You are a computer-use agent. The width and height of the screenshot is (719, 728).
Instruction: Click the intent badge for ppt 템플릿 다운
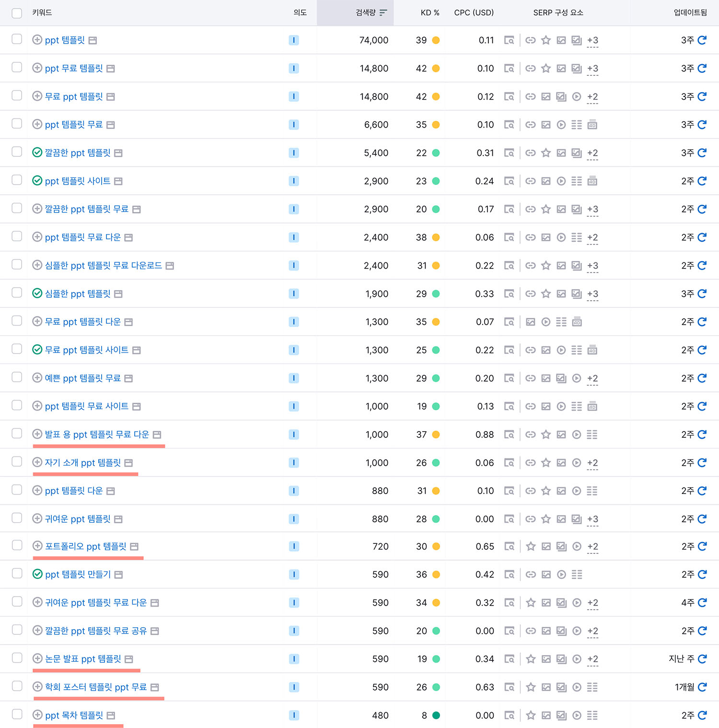pos(294,491)
